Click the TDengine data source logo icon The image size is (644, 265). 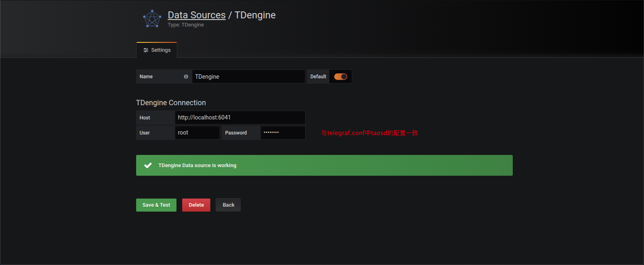(152, 19)
